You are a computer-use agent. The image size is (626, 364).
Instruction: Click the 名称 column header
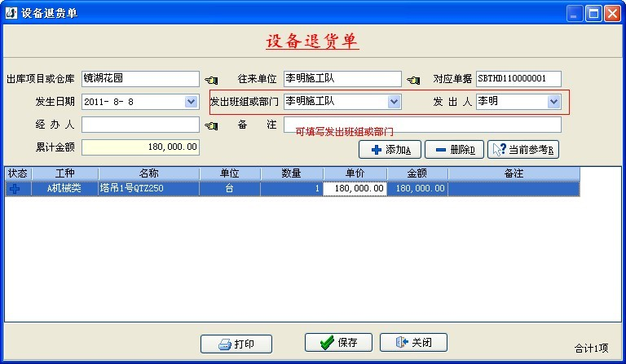click(x=149, y=173)
